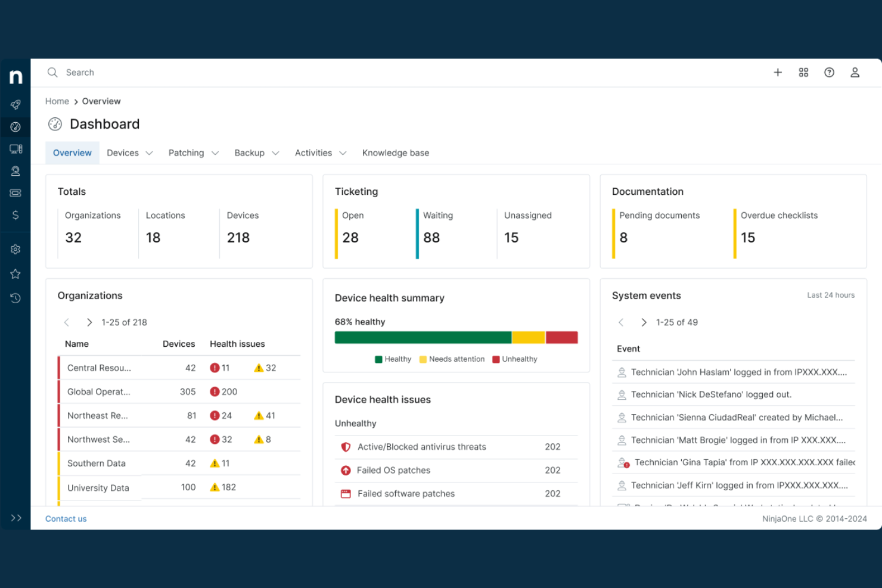Click the Organizations total value 32

pos(73,238)
